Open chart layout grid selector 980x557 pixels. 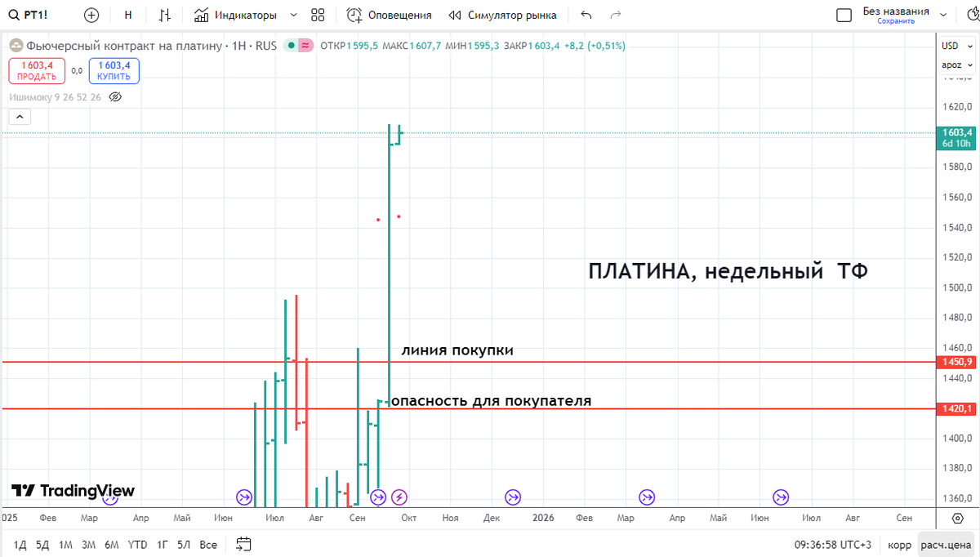317,14
